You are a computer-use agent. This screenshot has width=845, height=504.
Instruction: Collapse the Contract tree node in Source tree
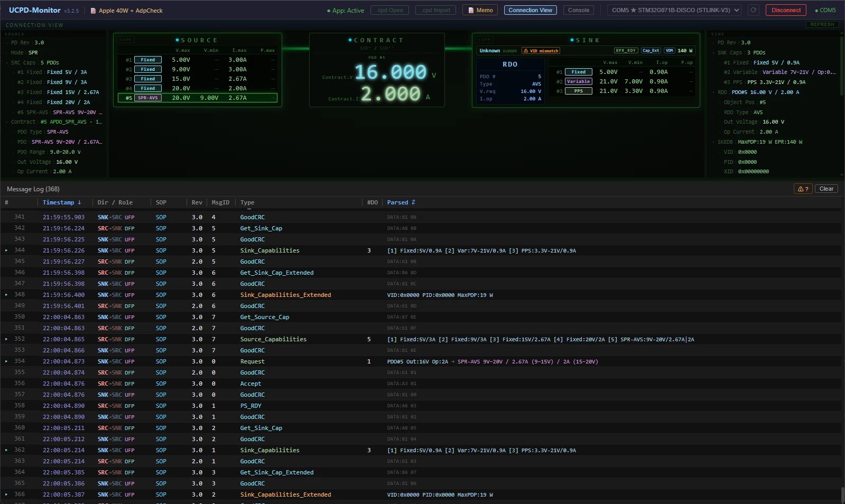[7, 122]
